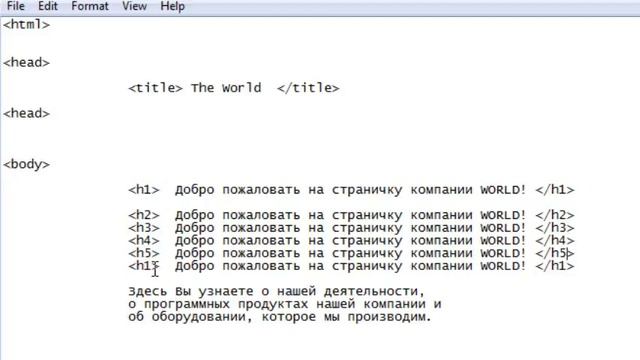Click the word WORLD! in the h3 line

coord(503,228)
